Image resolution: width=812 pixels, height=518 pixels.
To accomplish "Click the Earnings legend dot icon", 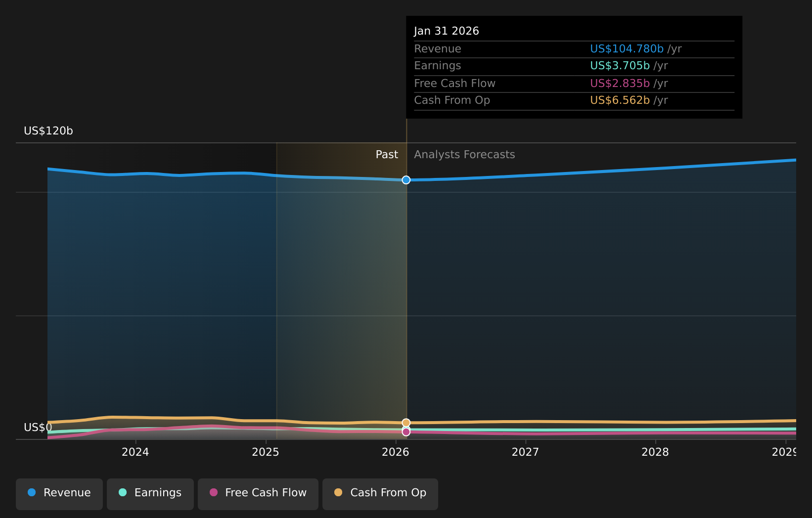I will click(x=123, y=492).
